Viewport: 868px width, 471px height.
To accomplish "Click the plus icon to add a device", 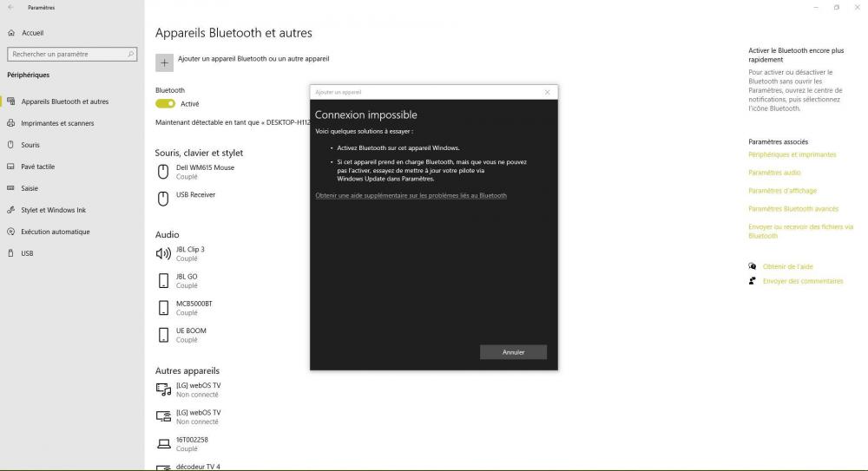I will (x=164, y=63).
